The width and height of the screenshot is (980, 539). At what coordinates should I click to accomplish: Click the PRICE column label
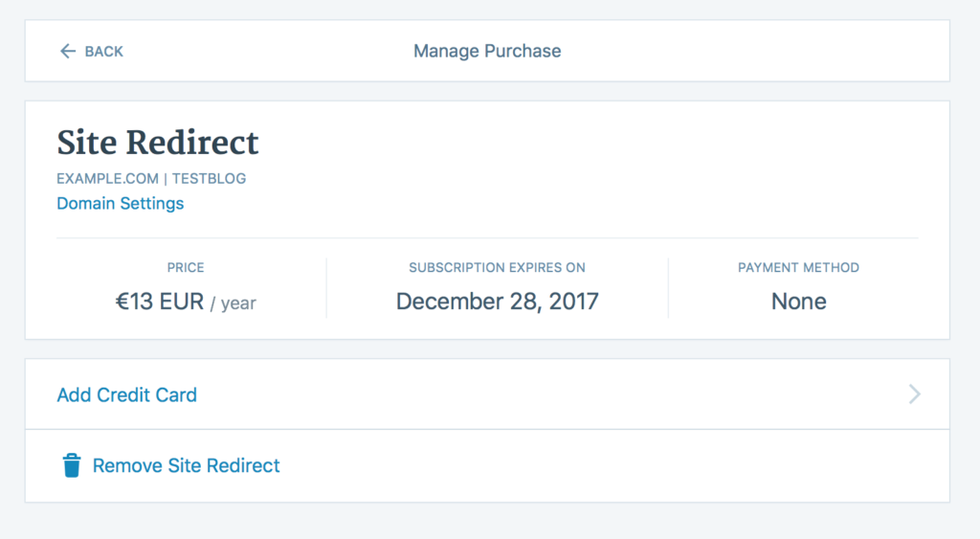pyautogui.click(x=186, y=268)
